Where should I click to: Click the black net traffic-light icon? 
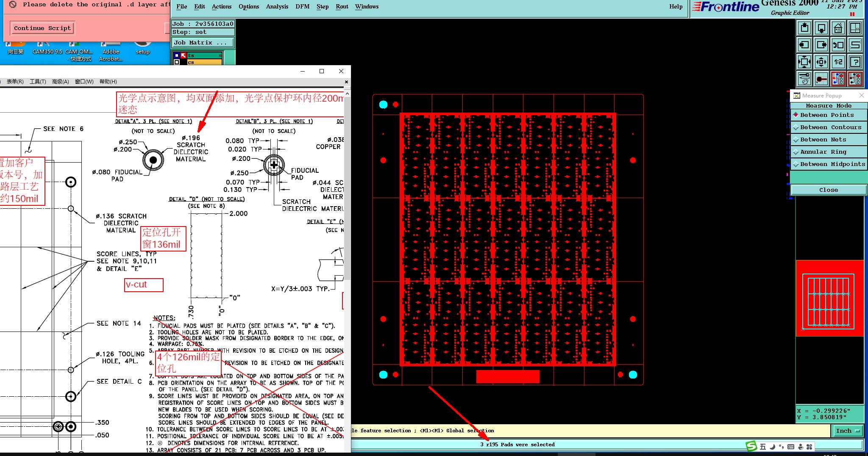(x=855, y=79)
